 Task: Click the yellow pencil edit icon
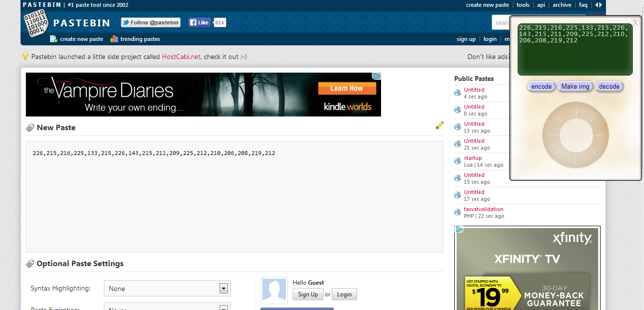click(440, 125)
